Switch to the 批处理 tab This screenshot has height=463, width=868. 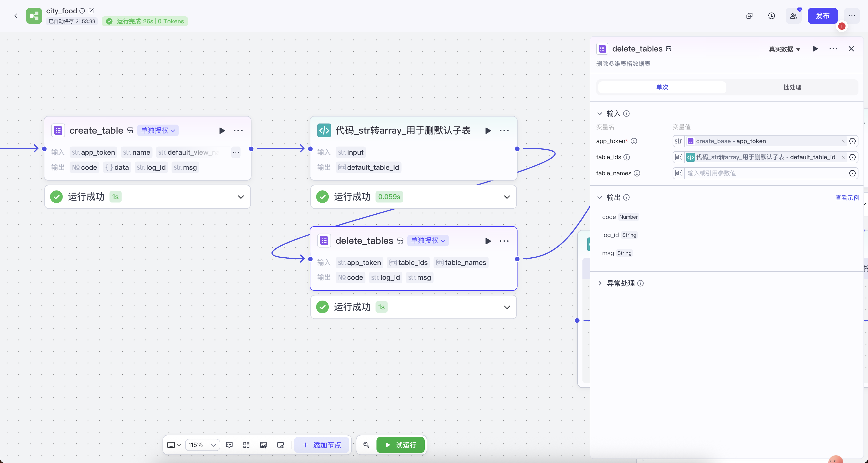click(x=792, y=87)
